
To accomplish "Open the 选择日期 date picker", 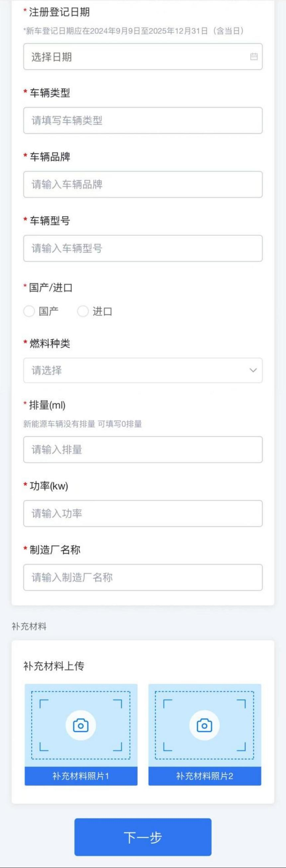I will (143, 56).
